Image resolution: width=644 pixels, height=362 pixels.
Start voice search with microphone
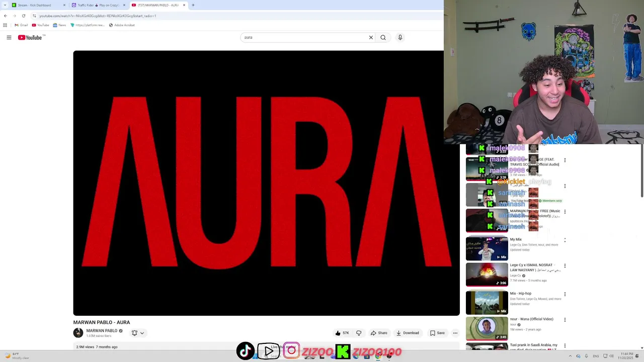tap(400, 37)
